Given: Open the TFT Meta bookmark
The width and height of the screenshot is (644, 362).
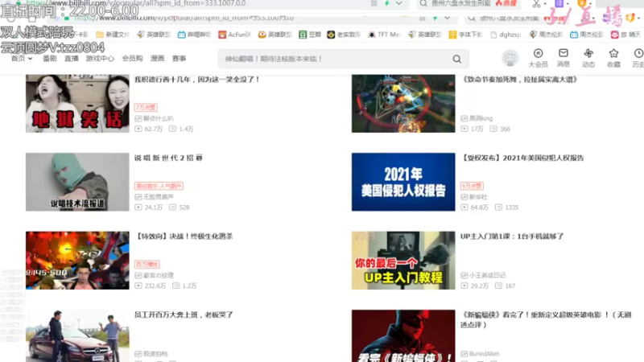Looking at the screenshot, I should click(x=384, y=35).
